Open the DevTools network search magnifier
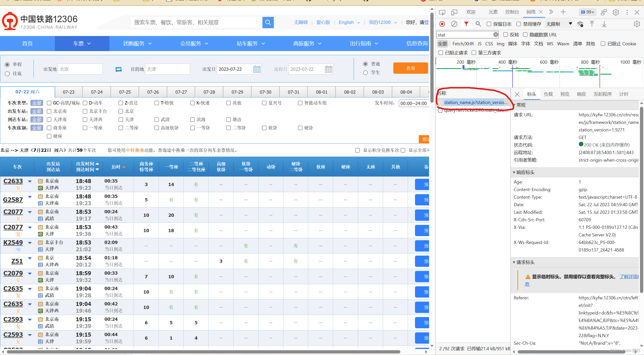 [478, 24]
